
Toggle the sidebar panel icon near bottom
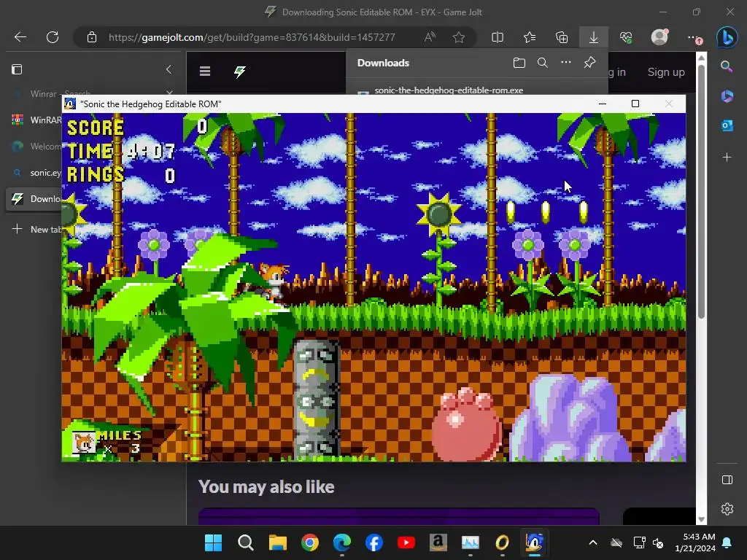point(727,480)
